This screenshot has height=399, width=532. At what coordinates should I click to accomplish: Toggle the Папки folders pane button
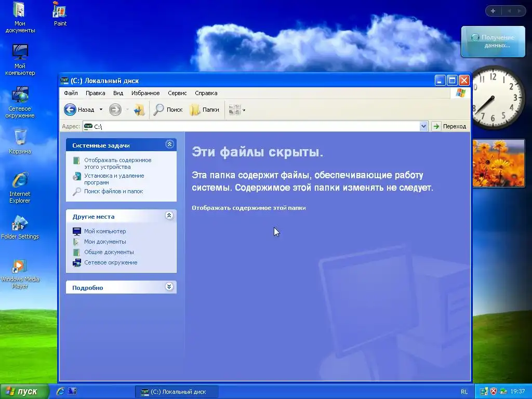204,110
